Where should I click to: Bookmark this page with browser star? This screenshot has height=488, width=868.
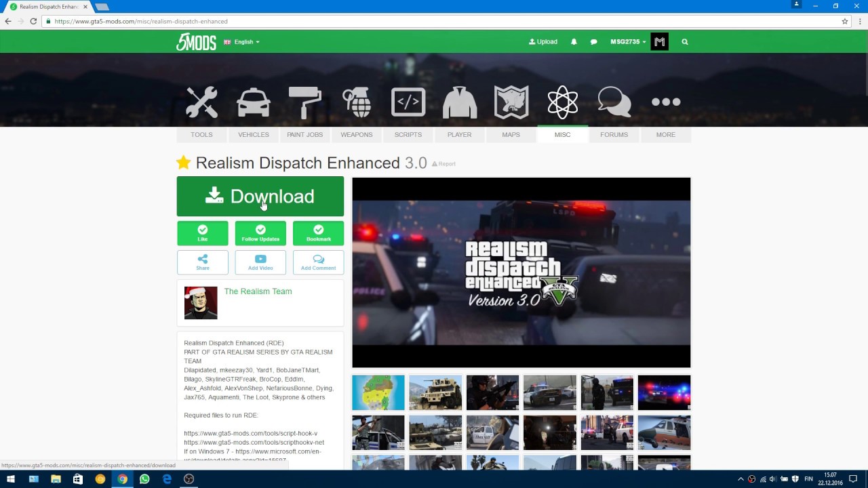point(845,21)
